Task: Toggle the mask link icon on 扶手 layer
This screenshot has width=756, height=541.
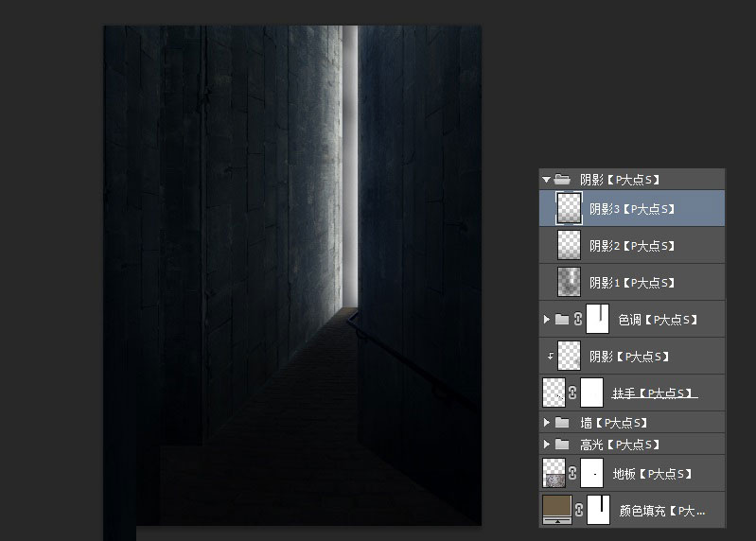Action: click(572, 393)
